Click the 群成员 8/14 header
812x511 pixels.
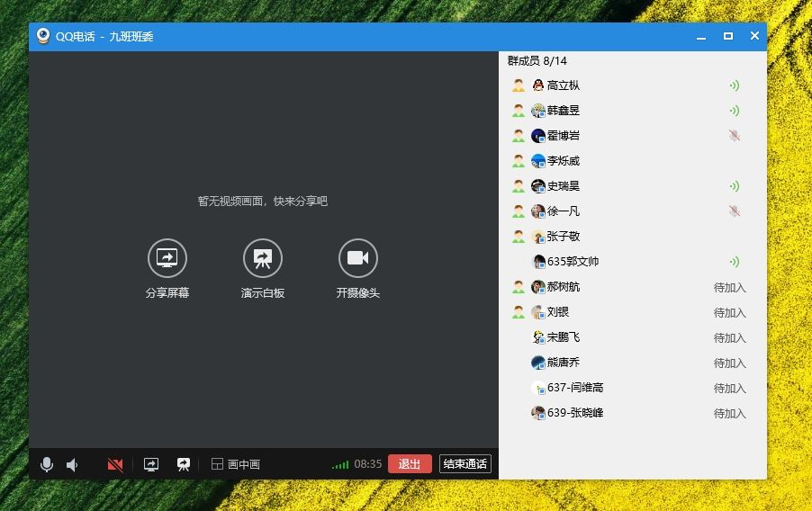537,61
